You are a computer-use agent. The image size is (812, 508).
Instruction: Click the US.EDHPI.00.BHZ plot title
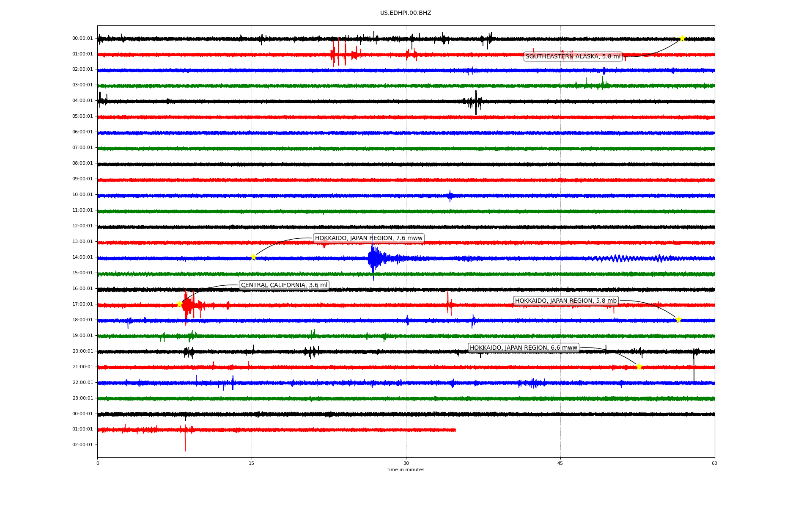pyautogui.click(x=405, y=13)
